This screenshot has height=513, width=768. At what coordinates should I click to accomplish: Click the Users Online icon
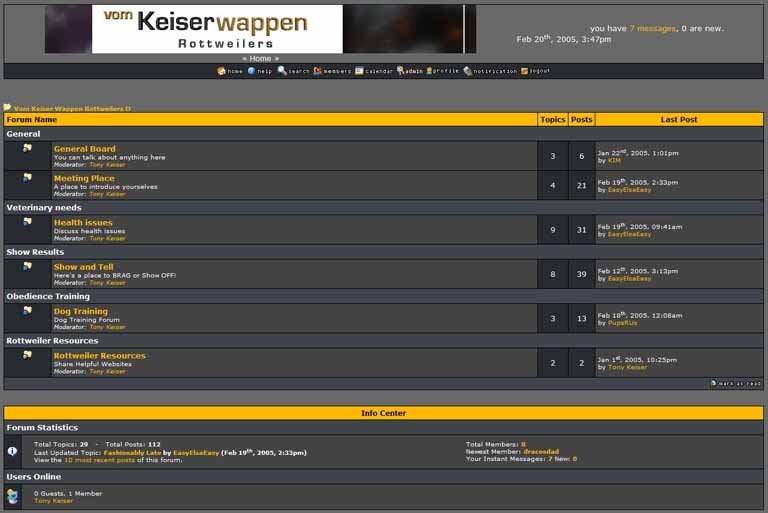12,496
